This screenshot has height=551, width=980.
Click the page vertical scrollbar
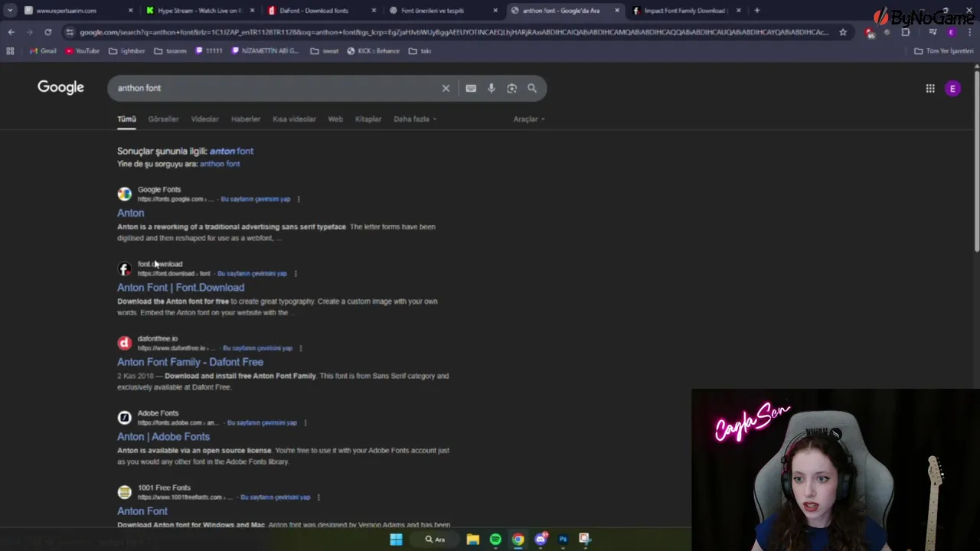(976, 161)
